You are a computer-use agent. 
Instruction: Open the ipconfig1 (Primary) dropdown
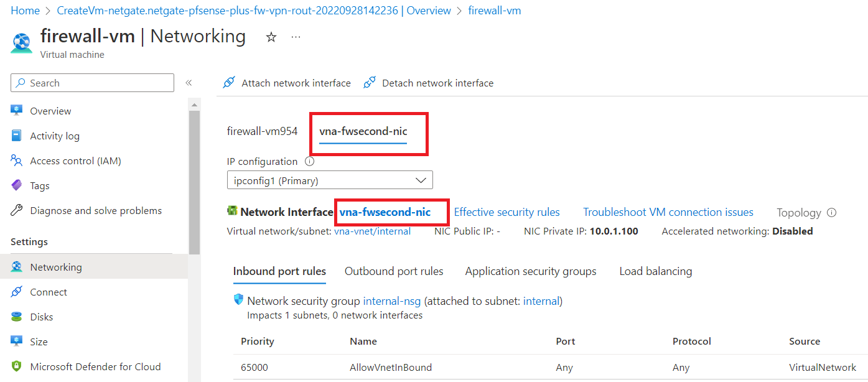tap(330, 180)
